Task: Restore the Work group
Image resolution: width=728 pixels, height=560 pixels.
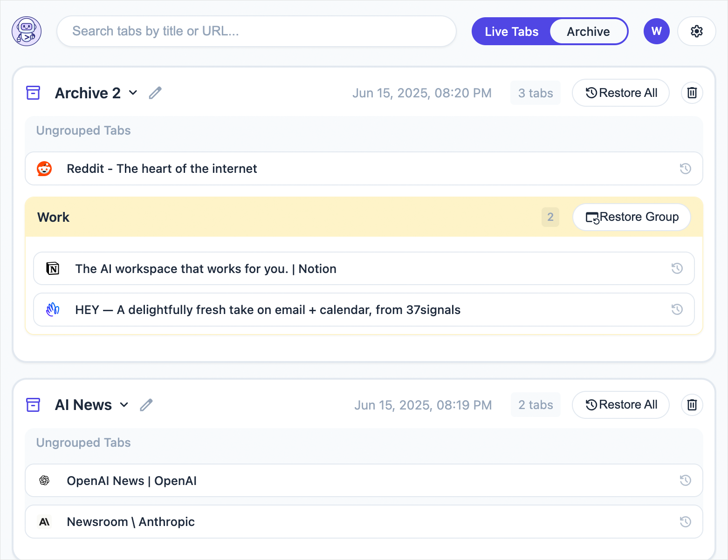Action: (x=631, y=217)
